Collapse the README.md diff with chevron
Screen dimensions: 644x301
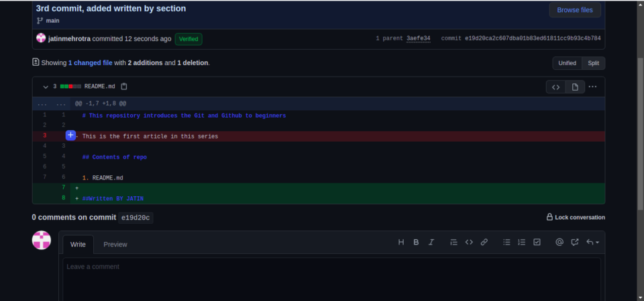pos(46,87)
